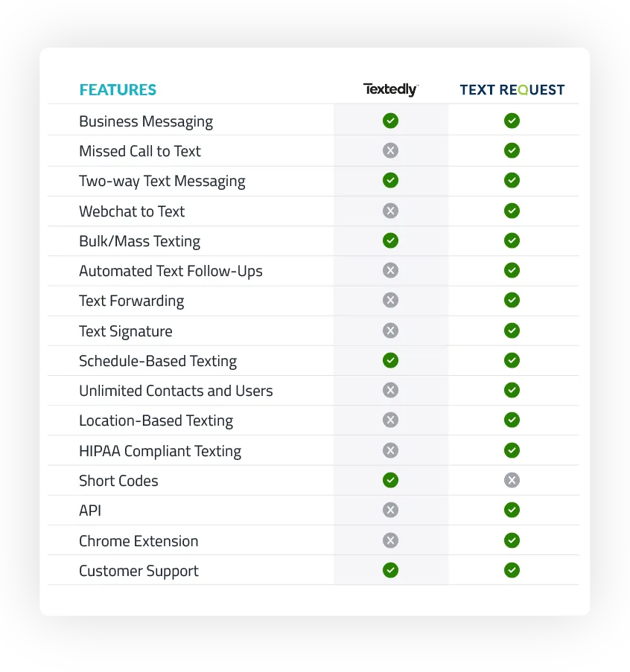
Task: Click the Two-way Text Messaging label
Action: tap(162, 182)
